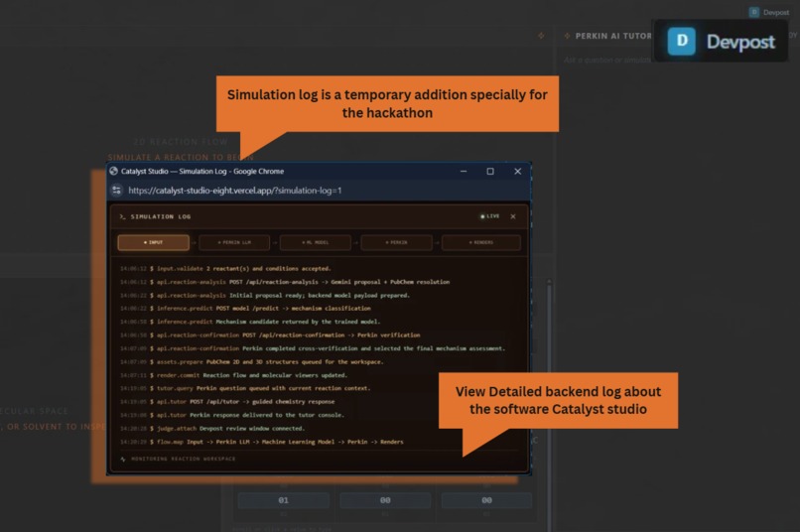Image resolution: width=800 pixels, height=532 pixels.
Task: Close the Simulation Log panel with its X
Action: tap(513, 216)
